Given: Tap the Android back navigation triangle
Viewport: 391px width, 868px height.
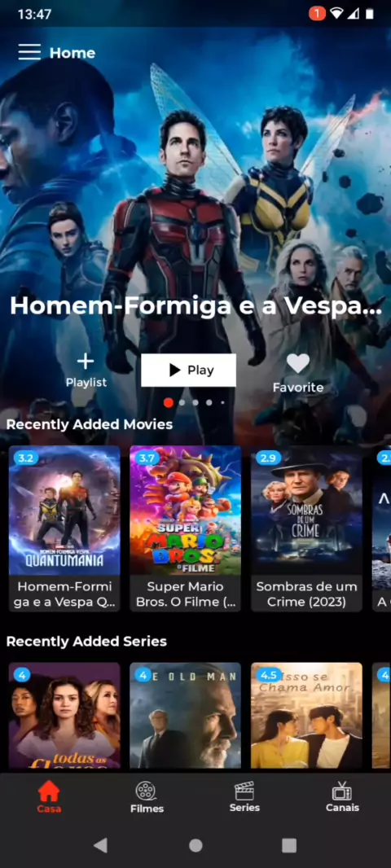Looking at the screenshot, I should (100, 844).
